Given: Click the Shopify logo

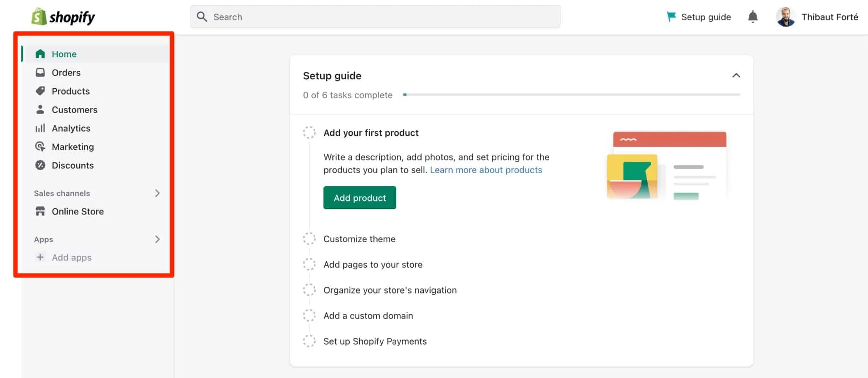Looking at the screenshot, I should click(63, 17).
